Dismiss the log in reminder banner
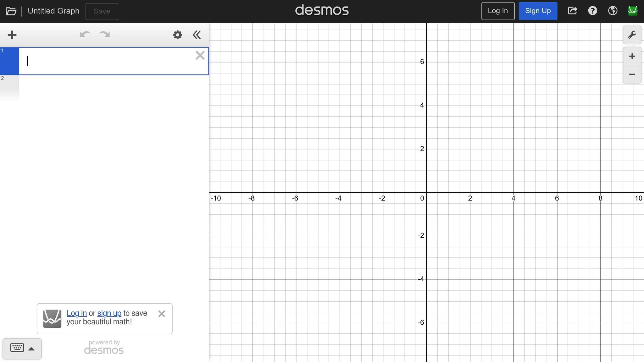 pyautogui.click(x=162, y=314)
